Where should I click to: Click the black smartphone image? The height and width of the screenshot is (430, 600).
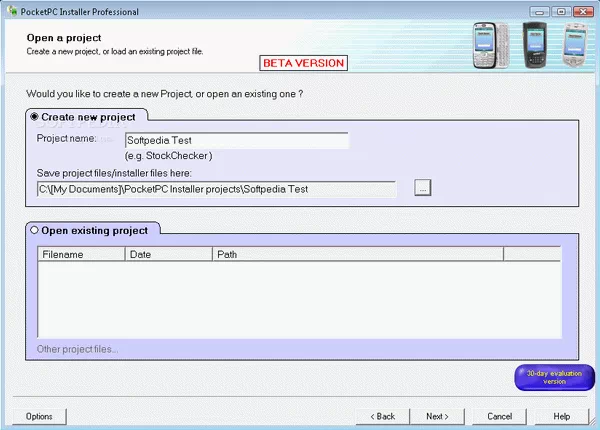tap(535, 46)
